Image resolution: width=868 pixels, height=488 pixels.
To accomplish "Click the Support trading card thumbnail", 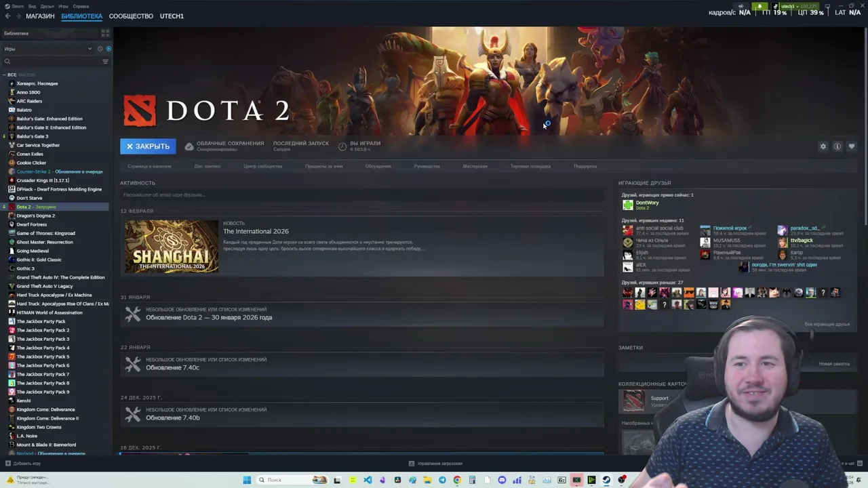I will coord(634,401).
